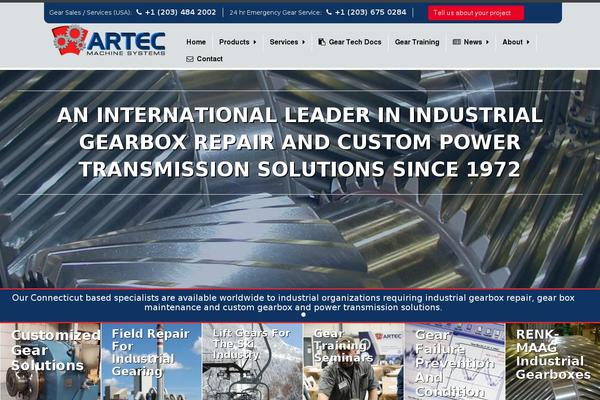Open the Home menu item
Viewport: 600px width, 400px height.
[x=196, y=42]
